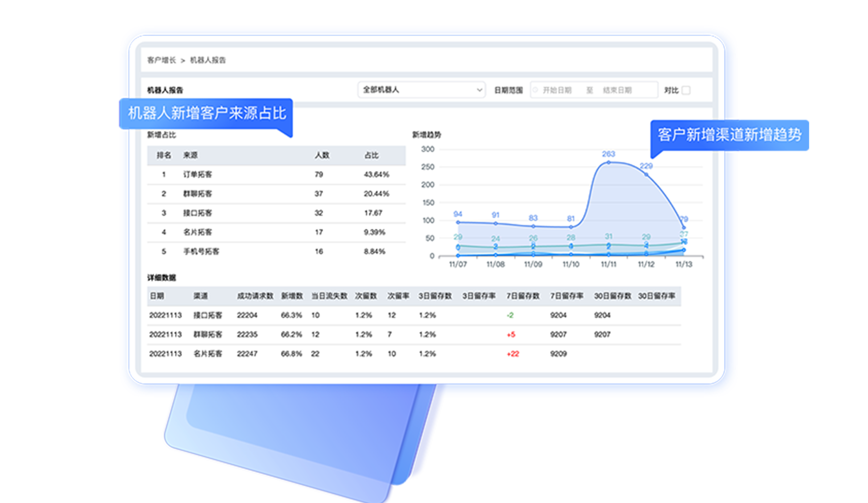Enable the 对比 compare checkbox
The width and height of the screenshot is (868, 503).
click(686, 90)
